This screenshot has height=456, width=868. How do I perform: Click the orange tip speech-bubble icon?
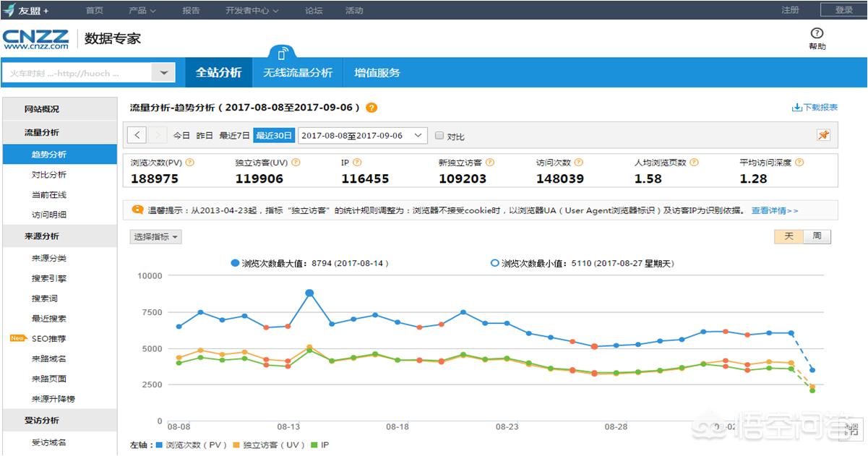click(x=137, y=210)
